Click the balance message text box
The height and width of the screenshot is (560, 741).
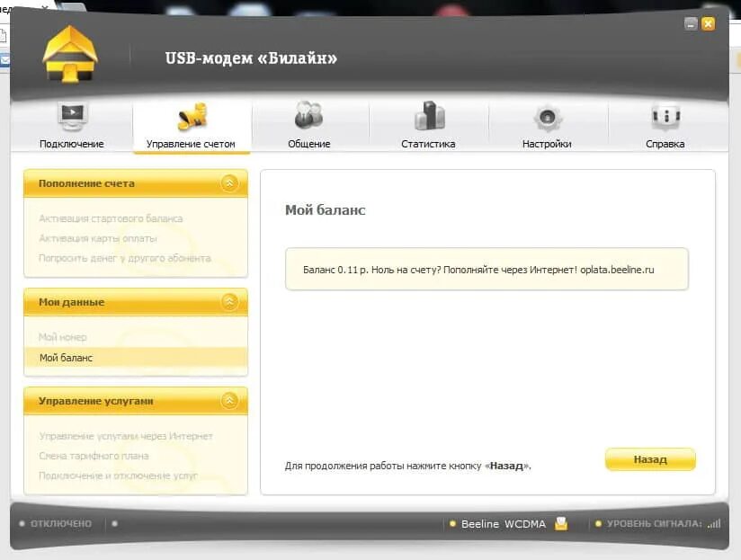tap(487, 269)
